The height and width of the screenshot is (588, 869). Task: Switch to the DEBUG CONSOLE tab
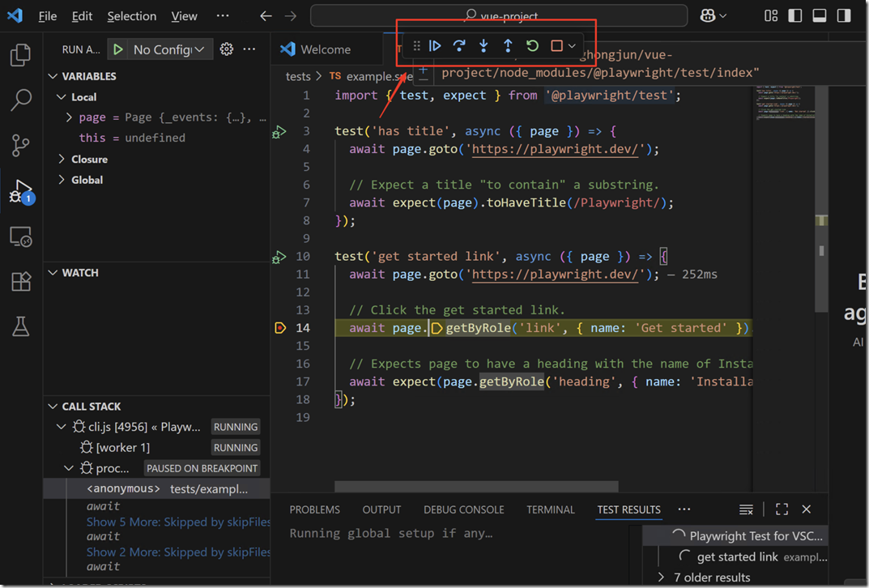coord(463,509)
